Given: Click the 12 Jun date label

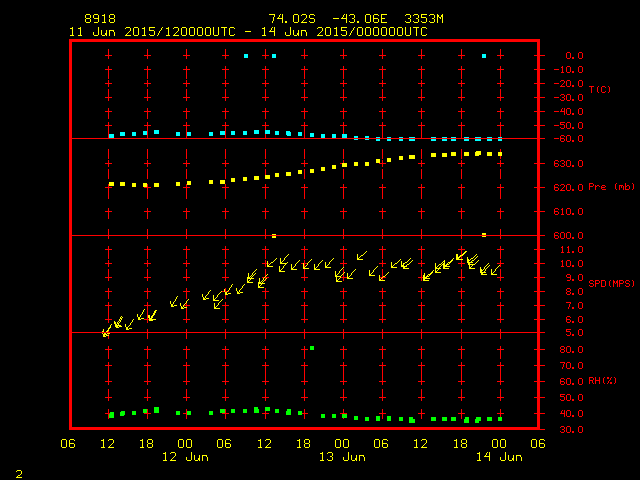Looking at the screenshot, I should 185,457.
